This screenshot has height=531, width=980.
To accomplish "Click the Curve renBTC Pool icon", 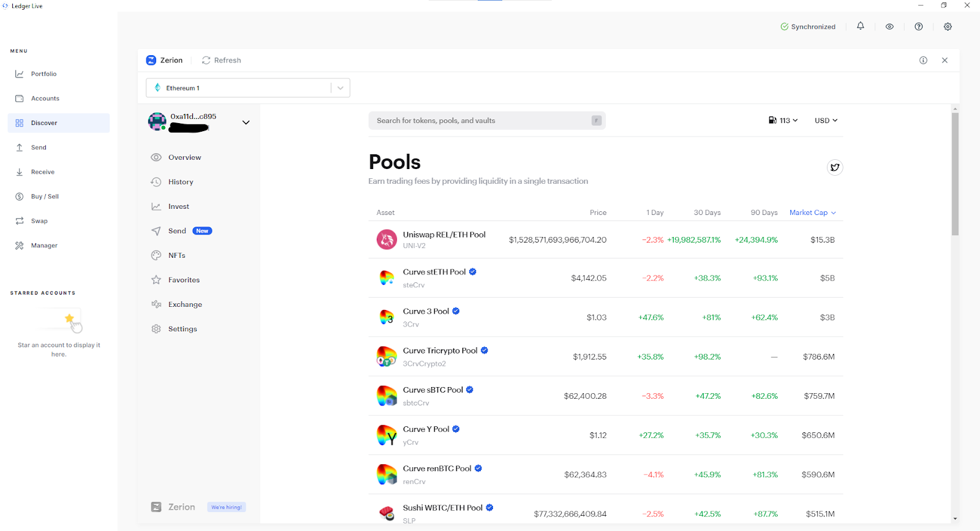I will [386, 475].
